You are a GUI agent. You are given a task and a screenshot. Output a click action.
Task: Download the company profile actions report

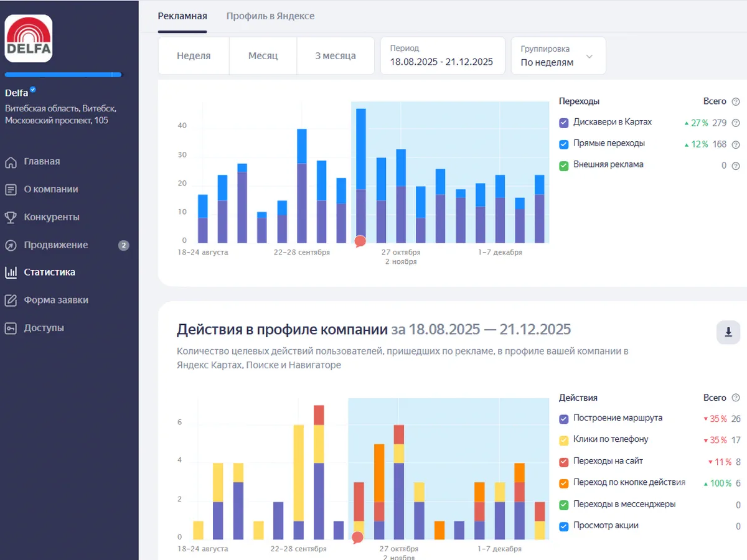[x=728, y=332]
